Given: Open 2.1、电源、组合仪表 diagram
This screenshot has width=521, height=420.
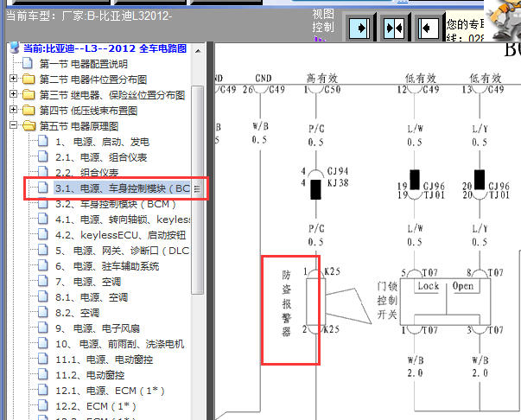Looking at the screenshot, I should coord(101,157).
